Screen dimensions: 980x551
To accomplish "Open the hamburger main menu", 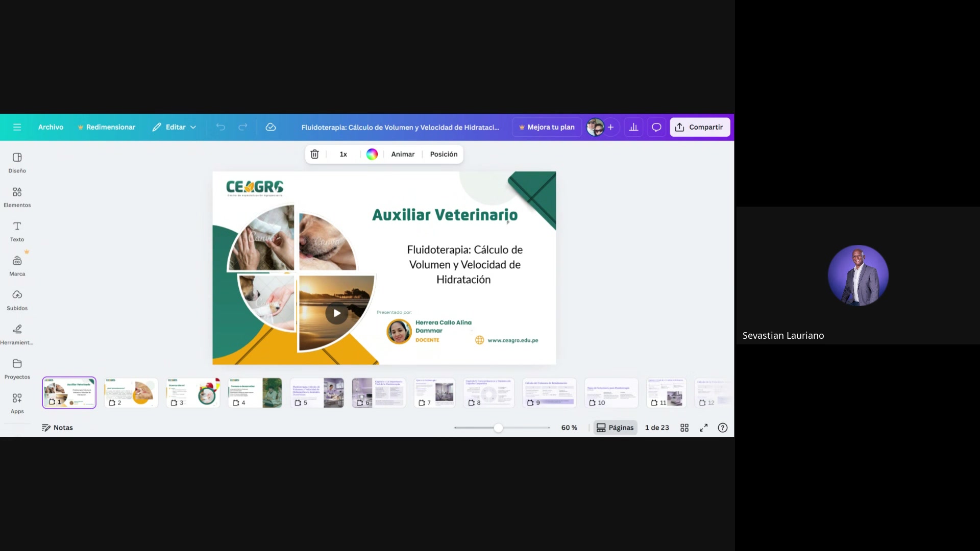I will 17,127.
